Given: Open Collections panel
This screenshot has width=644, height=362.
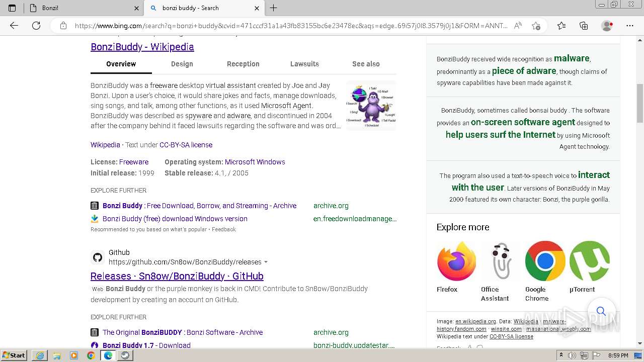Looking at the screenshot, I should click(x=584, y=26).
